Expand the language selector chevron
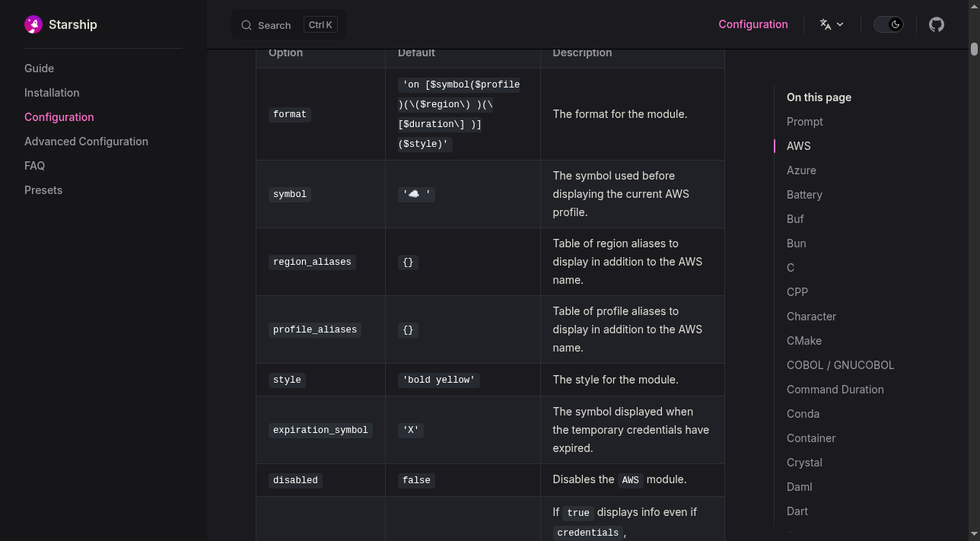This screenshot has width=980, height=541. (840, 24)
